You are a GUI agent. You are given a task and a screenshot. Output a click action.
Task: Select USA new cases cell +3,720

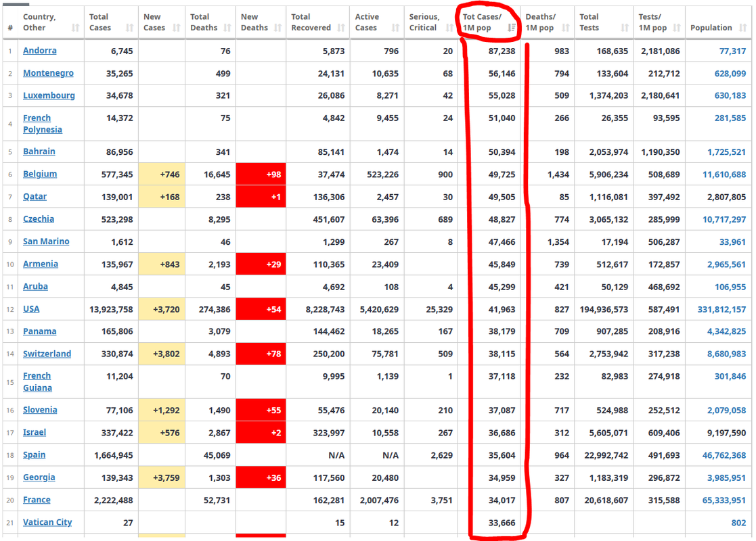tap(162, 309)
